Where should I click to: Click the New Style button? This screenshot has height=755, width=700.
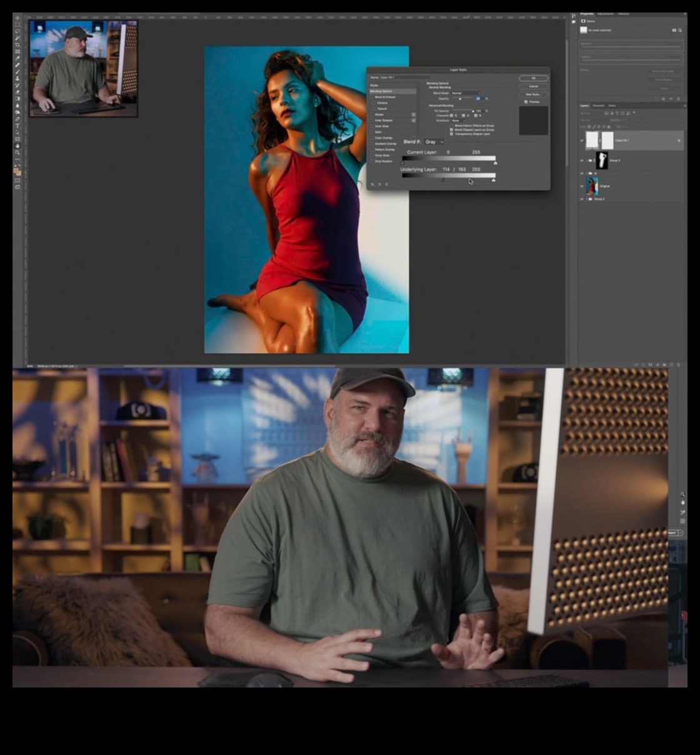(533, 94)
